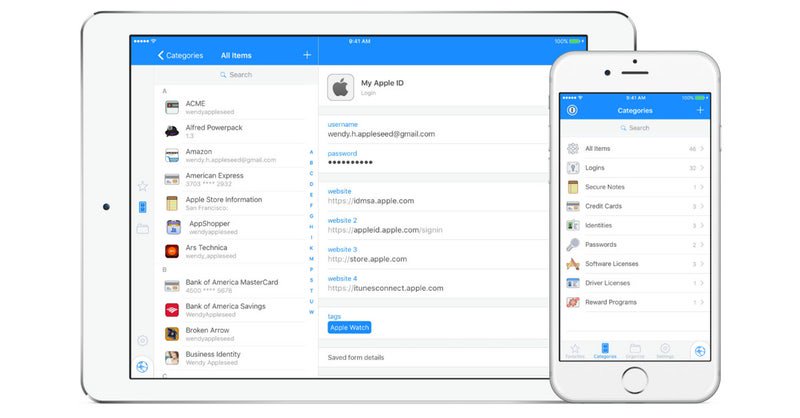Switch to Organize tab on iPhone
800x418 pixels.
[635, 351]
